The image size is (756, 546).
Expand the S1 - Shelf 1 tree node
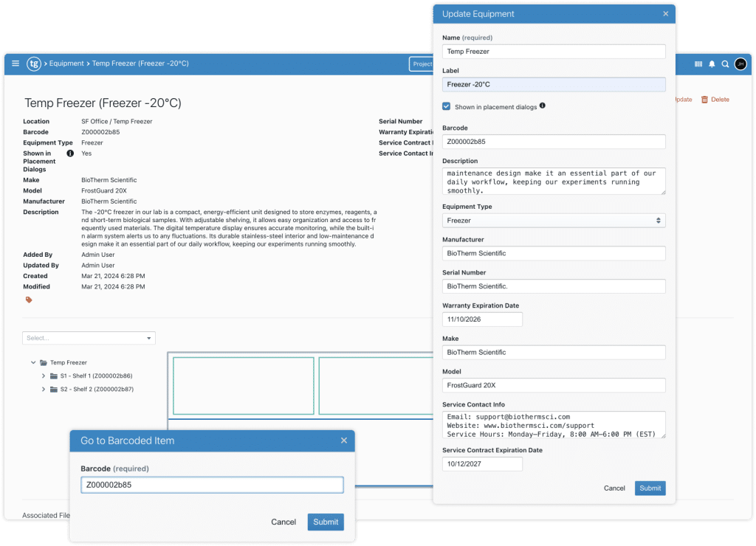coord(44,376)
